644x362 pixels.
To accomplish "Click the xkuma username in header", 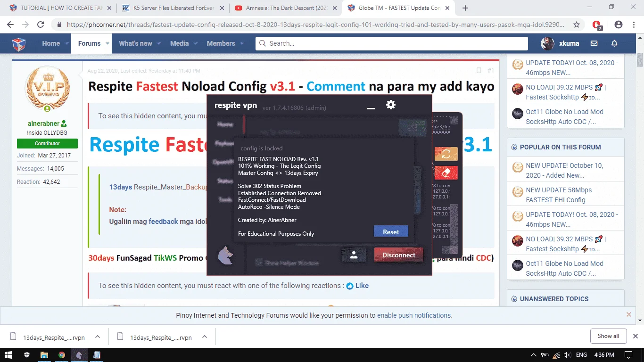I will [x=569, y=43].
